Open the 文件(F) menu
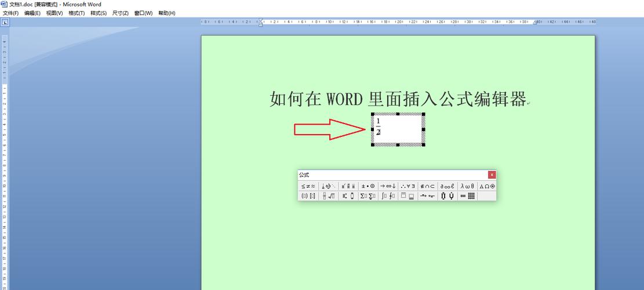 10,13
